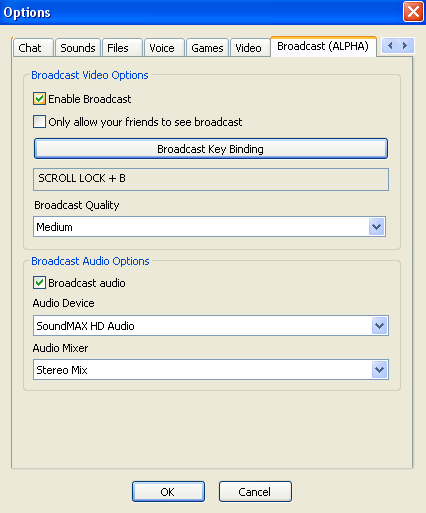The image size is (426, 513).
Task: Go to the Files tab
Action: tap(122, 48)
